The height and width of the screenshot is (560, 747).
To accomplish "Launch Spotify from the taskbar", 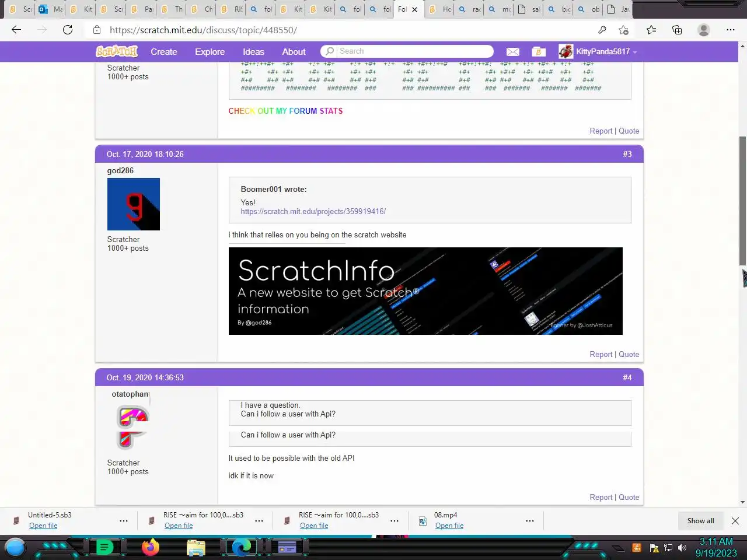I will (x=104, y=547).
